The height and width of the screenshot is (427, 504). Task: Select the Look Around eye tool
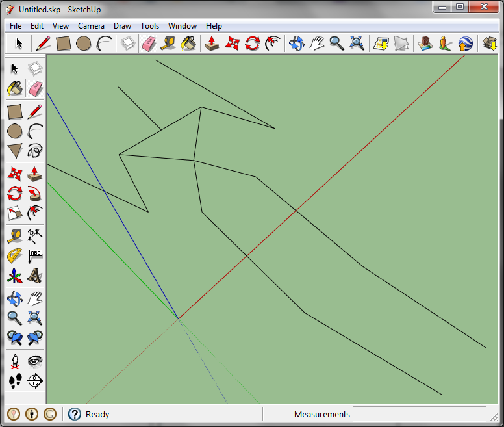(x=34, y=361)
